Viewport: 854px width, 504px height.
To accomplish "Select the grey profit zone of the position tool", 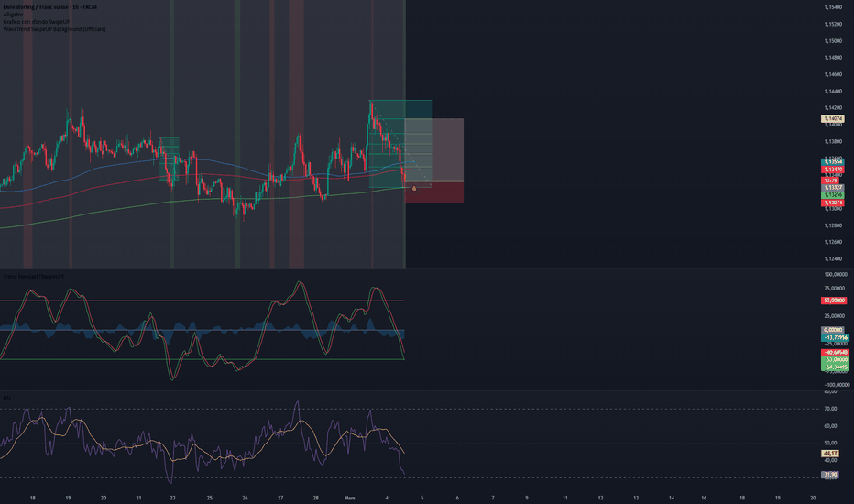I will [x=434, y=150].
